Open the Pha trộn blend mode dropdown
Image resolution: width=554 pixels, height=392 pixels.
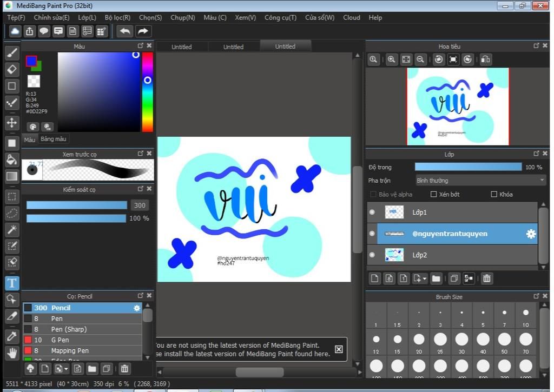click(481, 181)
